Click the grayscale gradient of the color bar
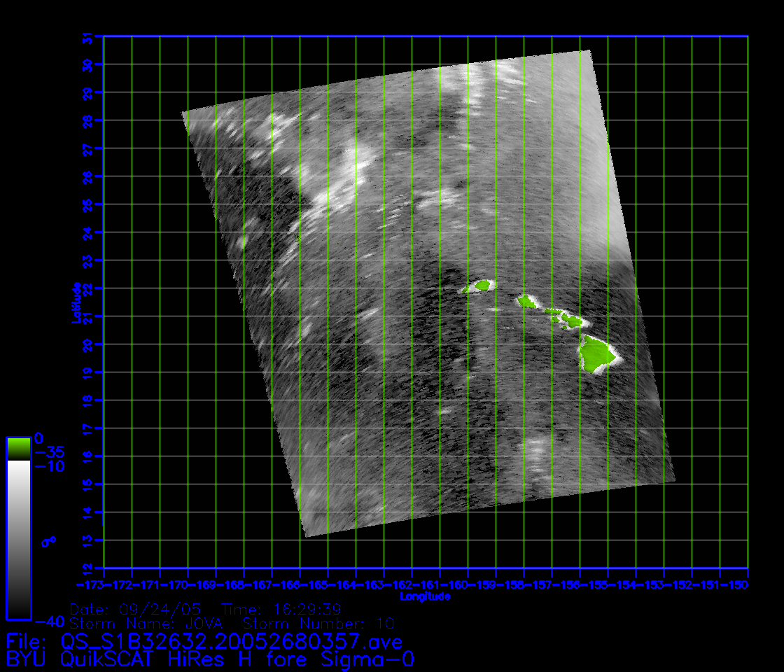The image size is (784, 672). 18,539
